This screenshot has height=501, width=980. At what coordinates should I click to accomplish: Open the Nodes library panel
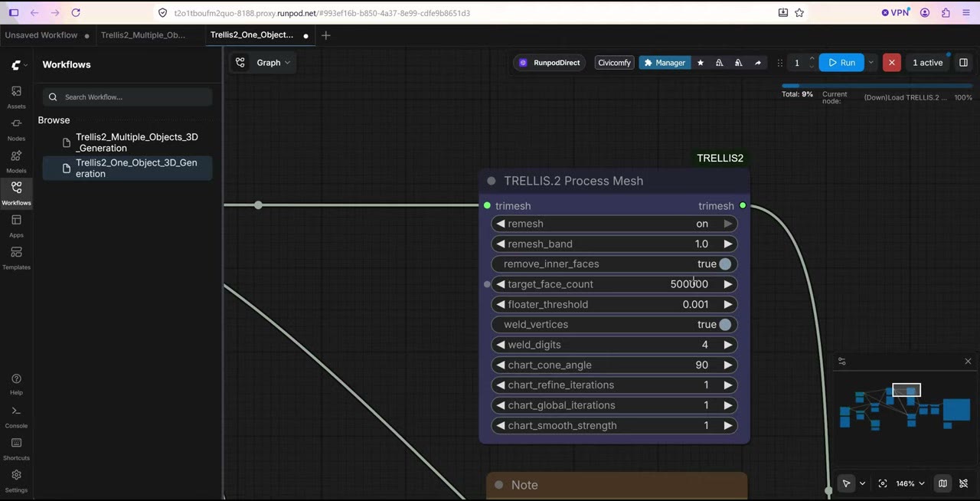[16, 129]
